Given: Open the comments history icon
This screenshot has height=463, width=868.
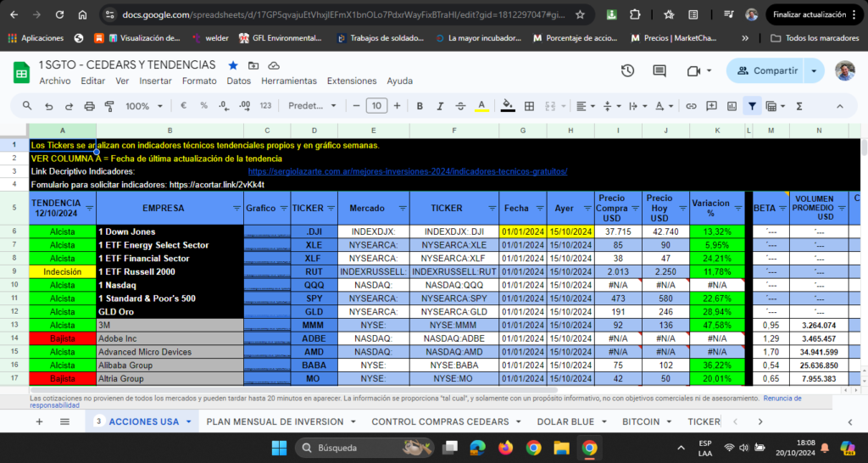Looking at the screenshot, I should click(659, 71).
